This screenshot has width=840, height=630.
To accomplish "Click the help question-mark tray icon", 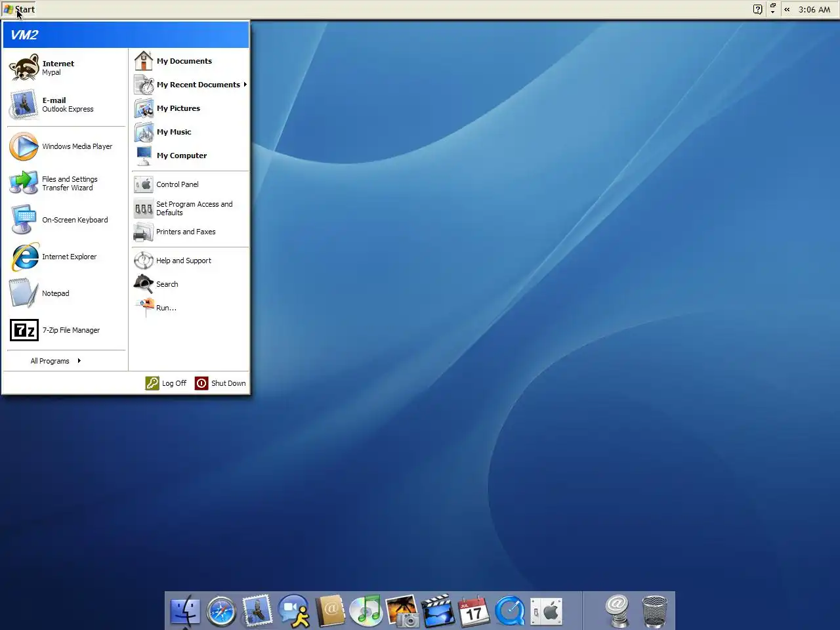I will [x=757, y=9].
